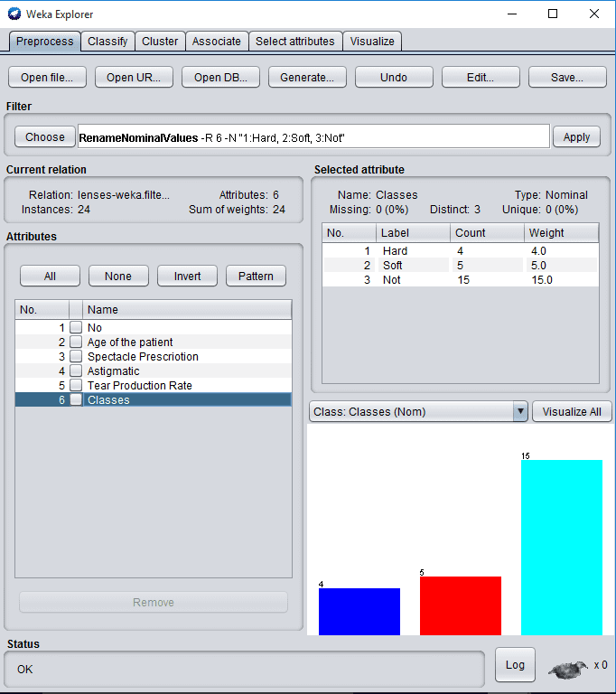Click the Open file... button
The image size is (616, 694).
pos(47,78)
